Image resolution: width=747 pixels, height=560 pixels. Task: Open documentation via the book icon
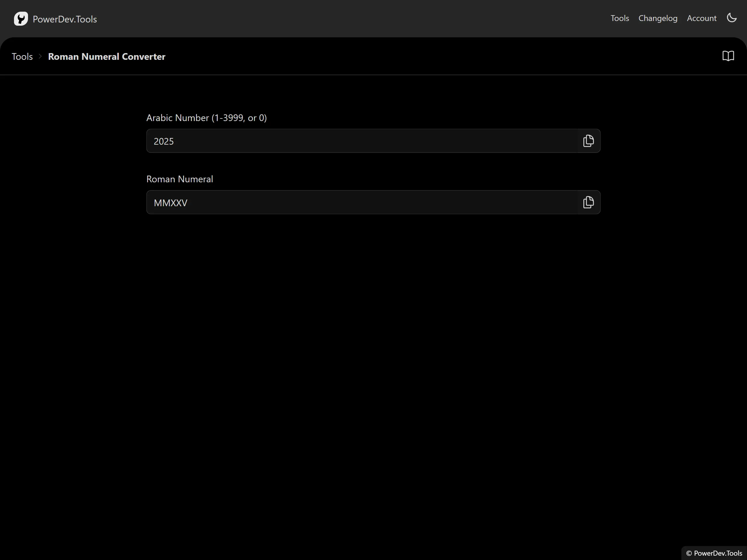point(728,56)
